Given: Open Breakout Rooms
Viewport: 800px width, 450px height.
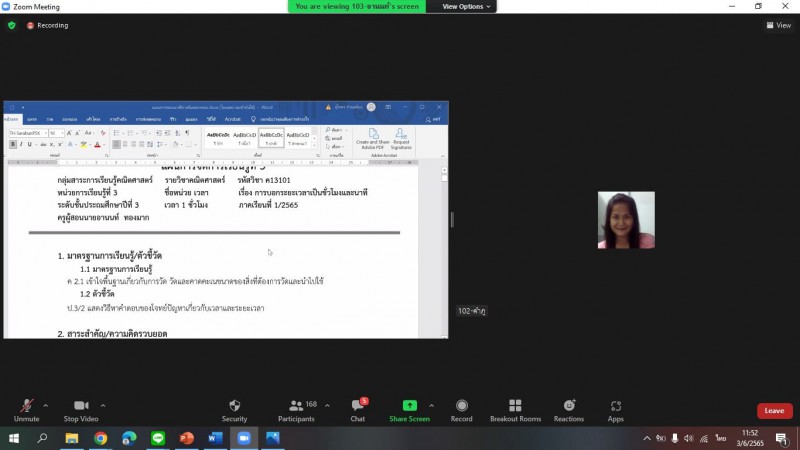Looking at the screenshot, I should click(515, 408).
